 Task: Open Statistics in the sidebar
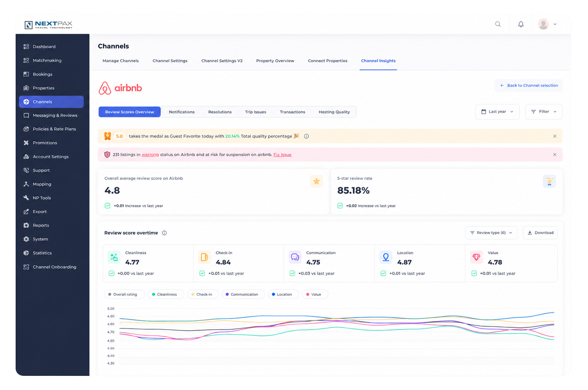(x=51, y=253)
